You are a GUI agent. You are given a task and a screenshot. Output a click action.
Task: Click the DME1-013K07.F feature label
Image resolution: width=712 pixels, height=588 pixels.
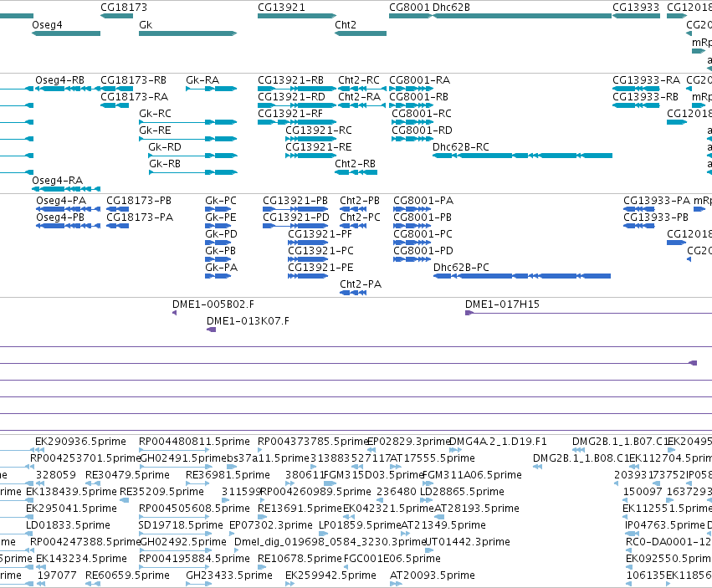click(248, 321)
